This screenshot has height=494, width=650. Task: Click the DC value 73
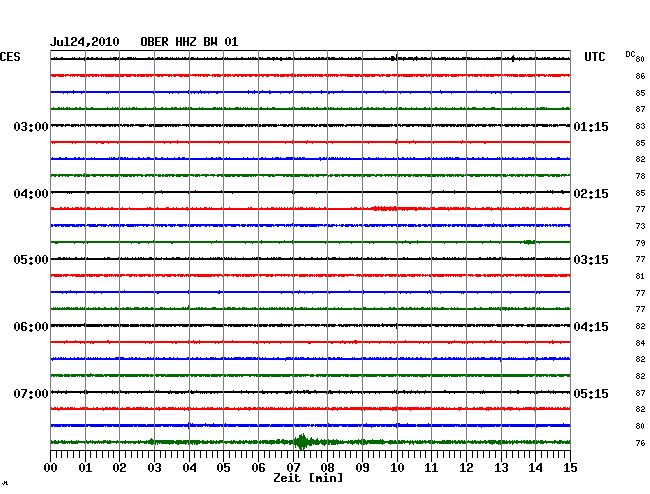coord(640,226)
